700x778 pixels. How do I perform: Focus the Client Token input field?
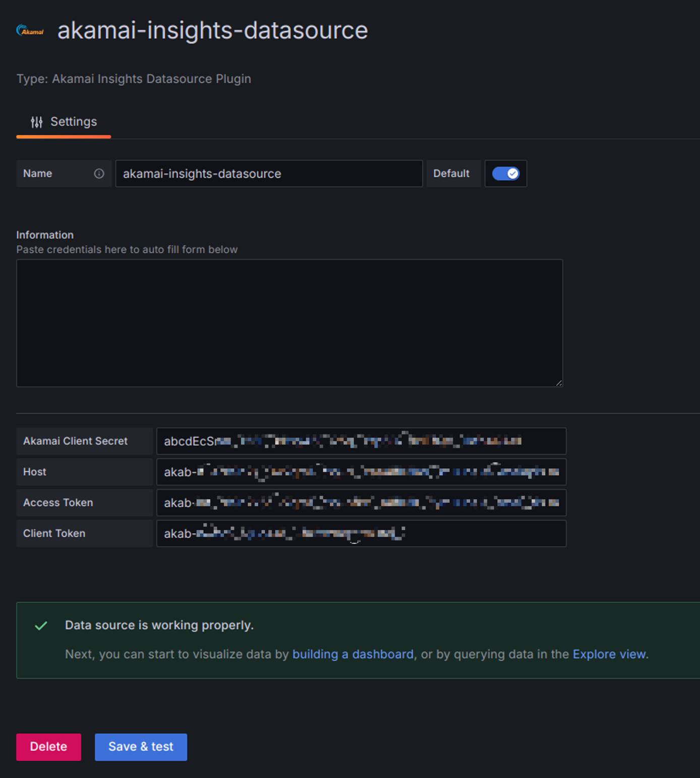pyautogui.click(x=361, y=533)
